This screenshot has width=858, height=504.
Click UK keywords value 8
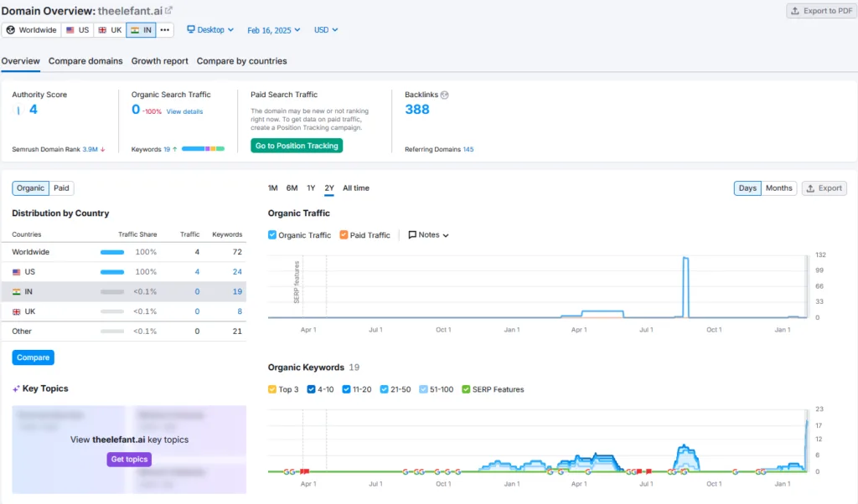(240, 311)
